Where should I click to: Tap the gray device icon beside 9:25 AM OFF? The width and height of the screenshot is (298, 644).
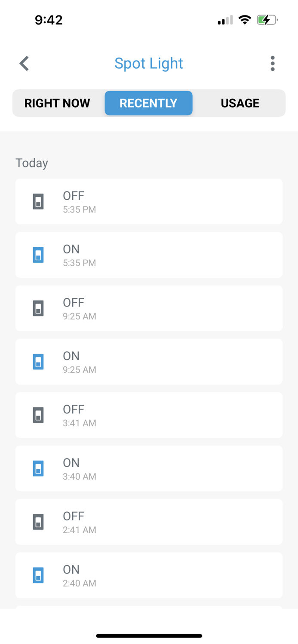click(x=38, y=308)
